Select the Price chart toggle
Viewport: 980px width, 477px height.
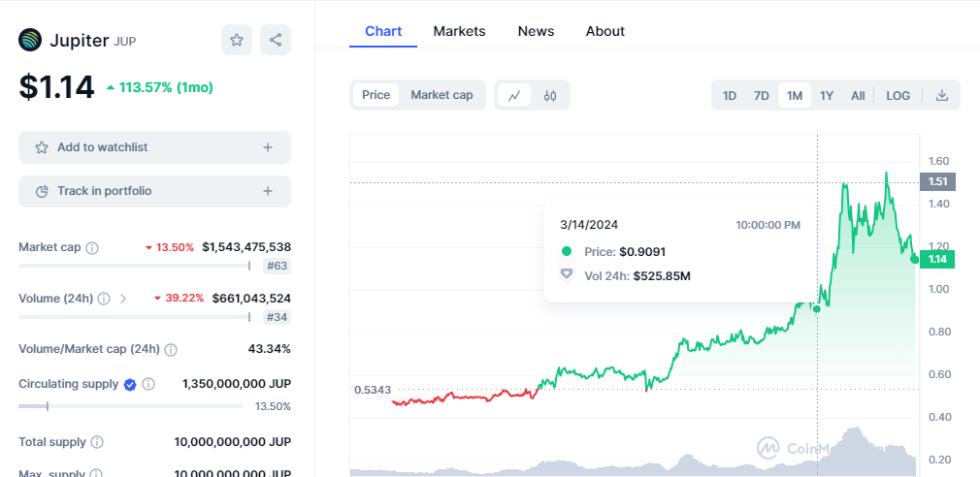click(x=376, y=95)
